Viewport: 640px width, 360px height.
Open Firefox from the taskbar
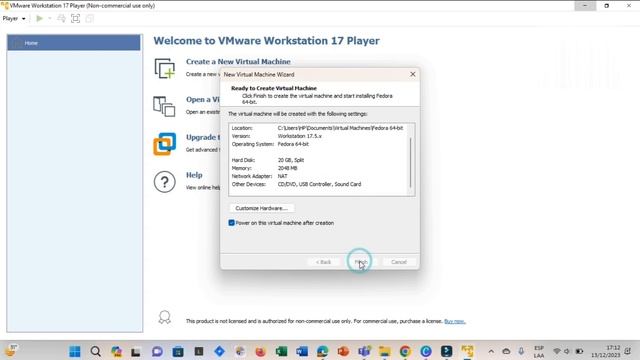(x=260, y=351)
